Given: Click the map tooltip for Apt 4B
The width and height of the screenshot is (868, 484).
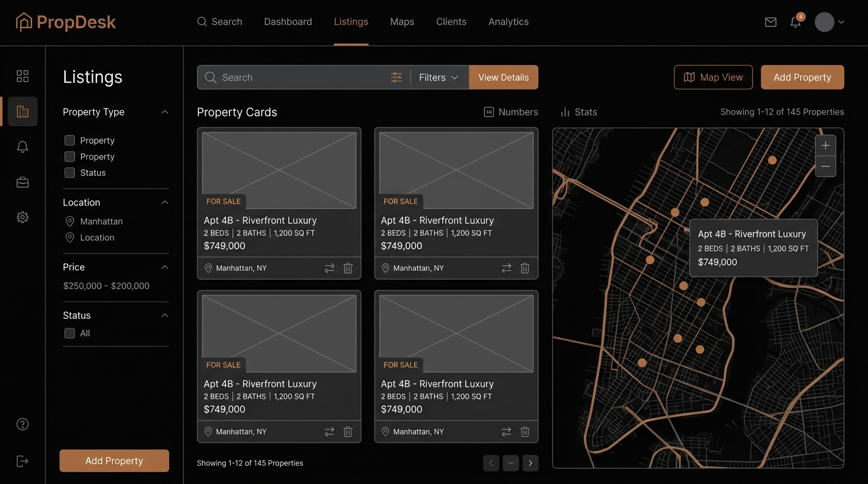Looking at the screenshot, I should [x=753, y=248].
